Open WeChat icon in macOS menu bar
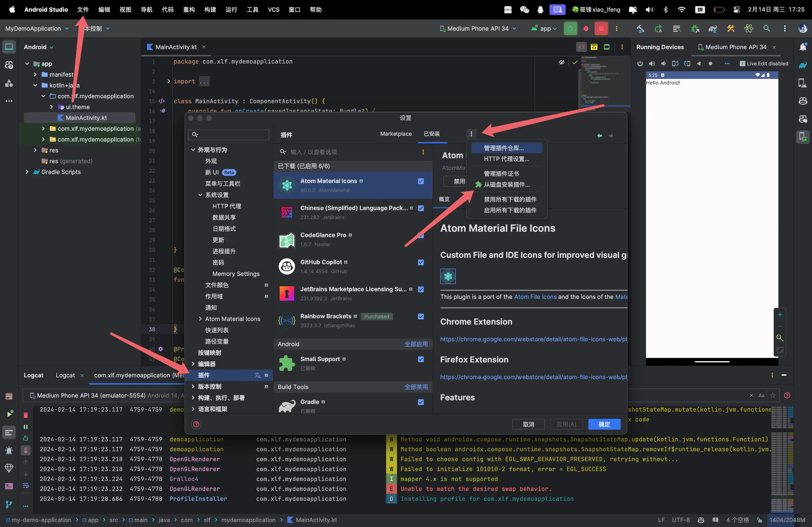Screen dimensions: 812x527 524,9
